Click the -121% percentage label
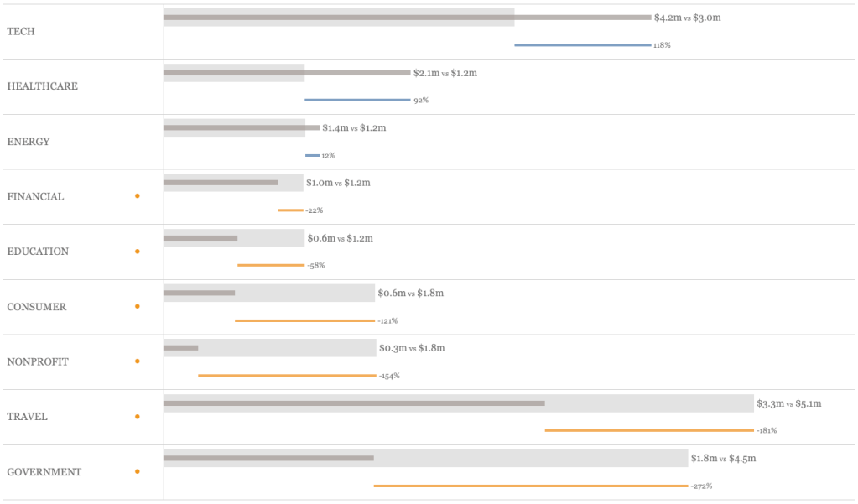Viewport: 858px width, 504px height. [x=387, y=321]
